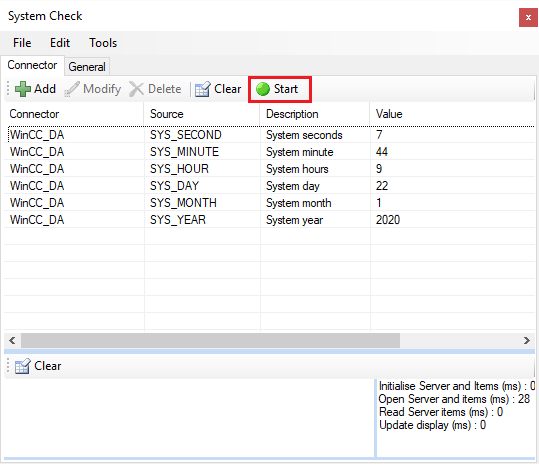Screen dimensions: 539x465
Task: Click the Read Server items timing
Action: point(441,412)
